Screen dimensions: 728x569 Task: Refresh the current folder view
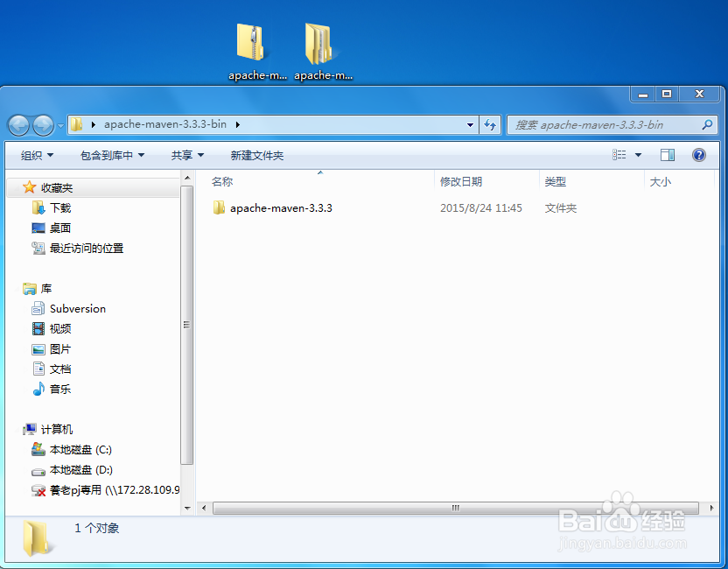click(x=490, y=124)
